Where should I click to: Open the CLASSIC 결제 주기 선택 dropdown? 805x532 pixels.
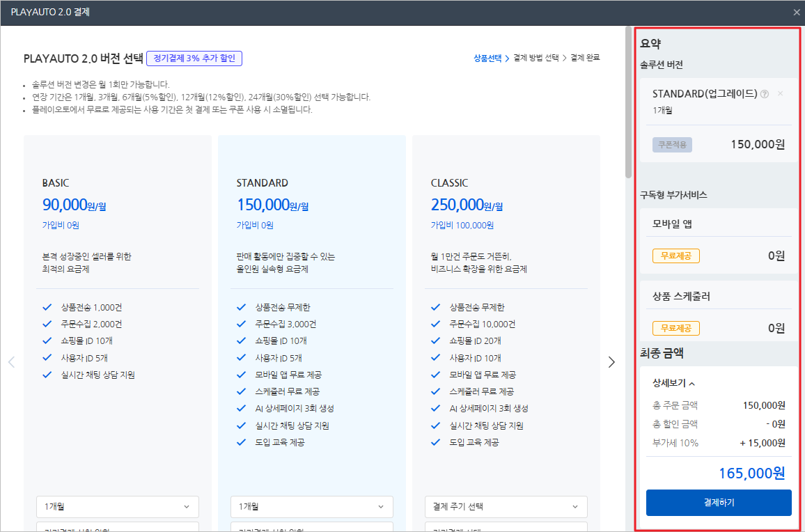(x=506, y=507)
